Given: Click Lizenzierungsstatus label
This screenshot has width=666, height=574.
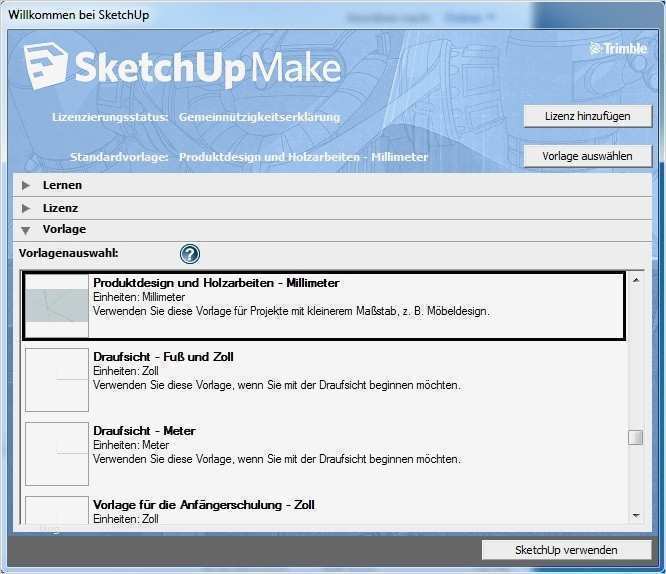Looking at the screenshot, I should (110, 117).
